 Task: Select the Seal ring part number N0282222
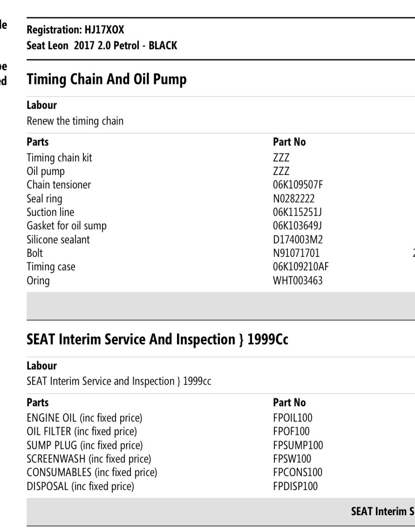click(294, 199)
